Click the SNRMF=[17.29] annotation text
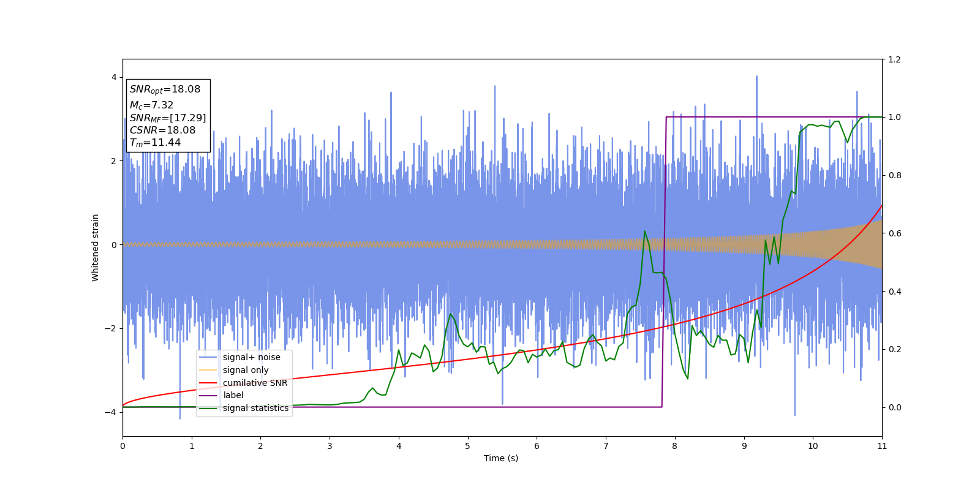The image size is (980, 490). (168, 118)
